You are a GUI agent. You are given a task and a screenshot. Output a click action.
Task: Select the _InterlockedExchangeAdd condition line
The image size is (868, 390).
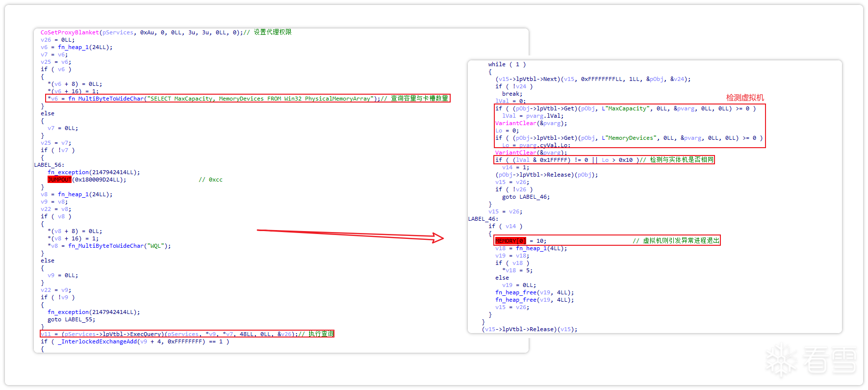point(135,341)
